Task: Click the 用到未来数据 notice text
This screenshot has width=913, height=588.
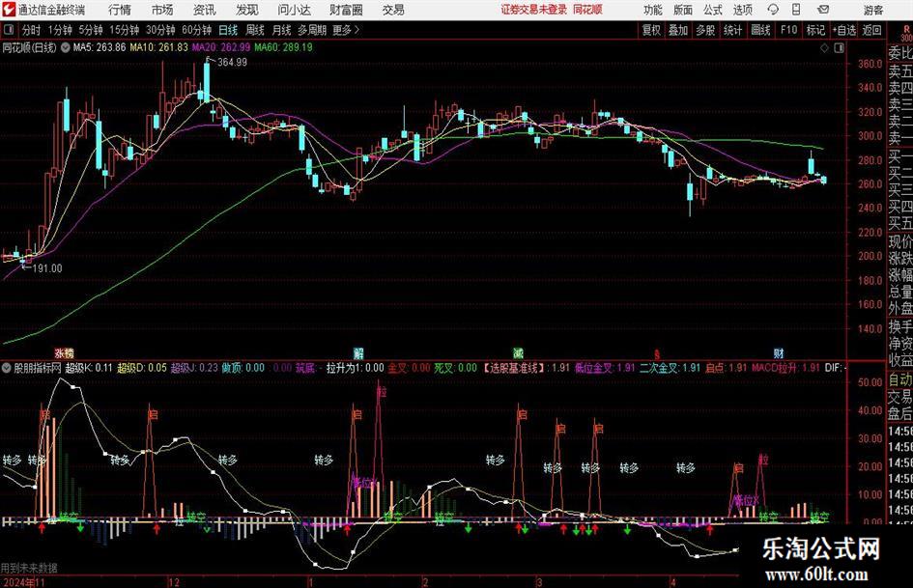Action: [29, 568]
